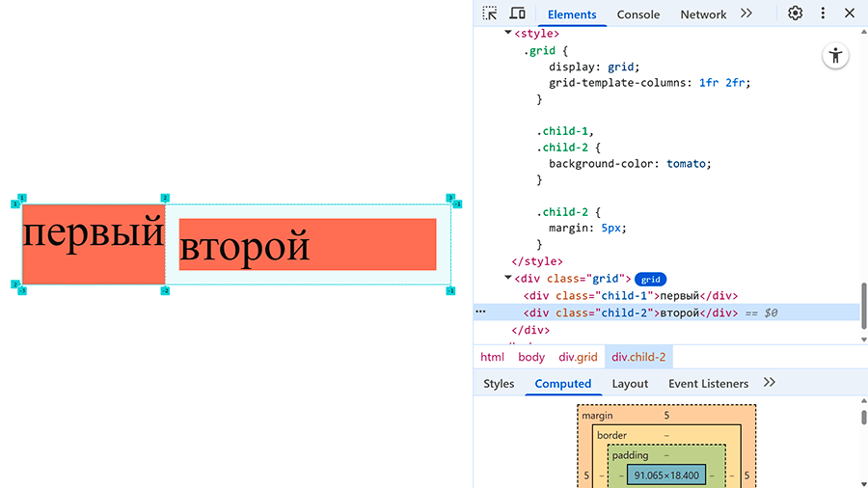868x488 pixels.
Task: Select body in the breadcrumb trail
Action: (531, 357)
